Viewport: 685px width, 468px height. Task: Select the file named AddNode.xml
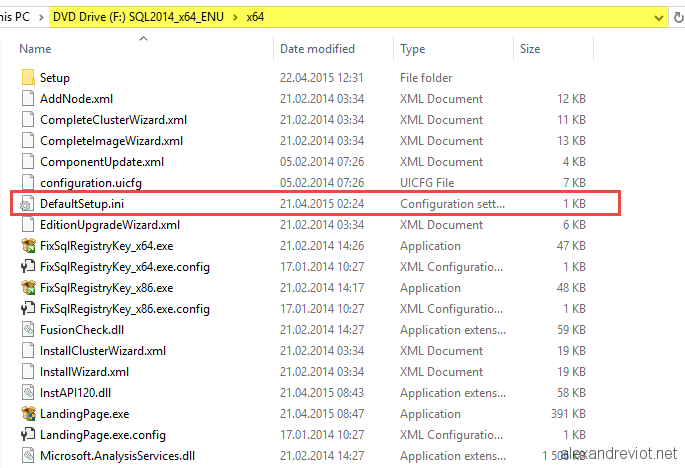(x=76, y=98)
